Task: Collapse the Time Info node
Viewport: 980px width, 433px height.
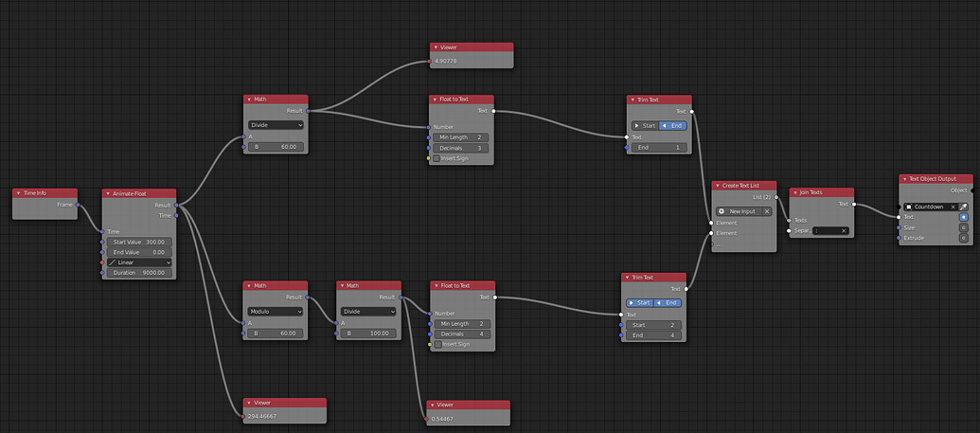Action: point(18,193)
